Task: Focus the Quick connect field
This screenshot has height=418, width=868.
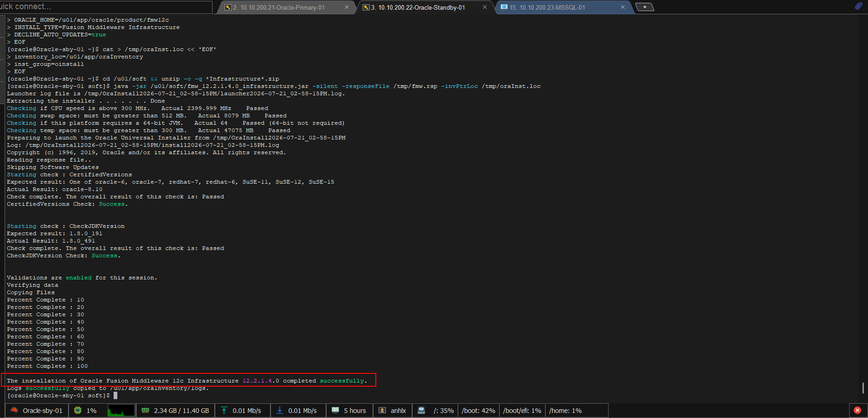Action: tap(106, 7)
